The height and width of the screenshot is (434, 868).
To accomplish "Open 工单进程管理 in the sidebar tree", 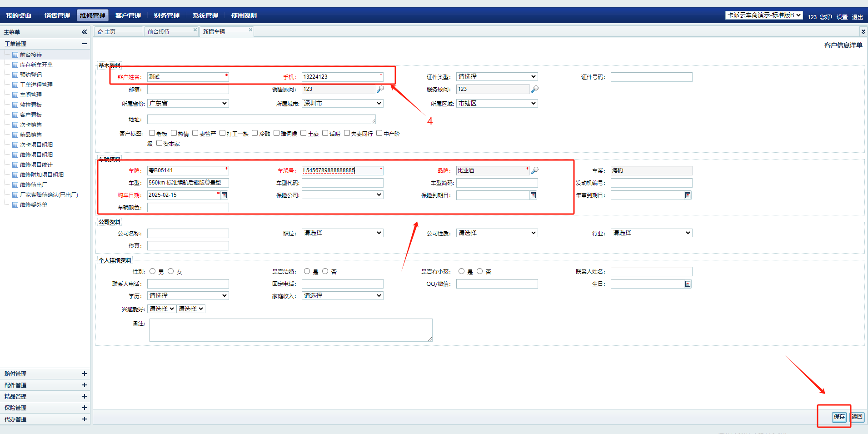I will pyautogui.click(x=36, y=85).
